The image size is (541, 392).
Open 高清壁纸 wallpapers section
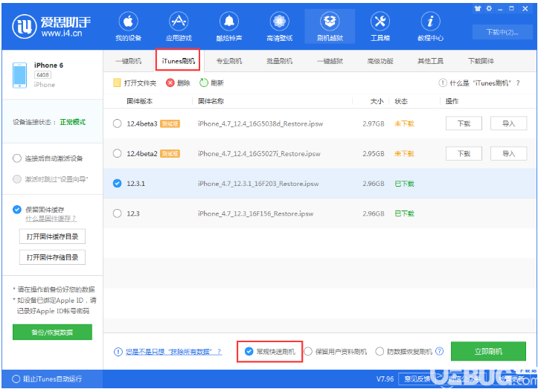tap(280, 27)
